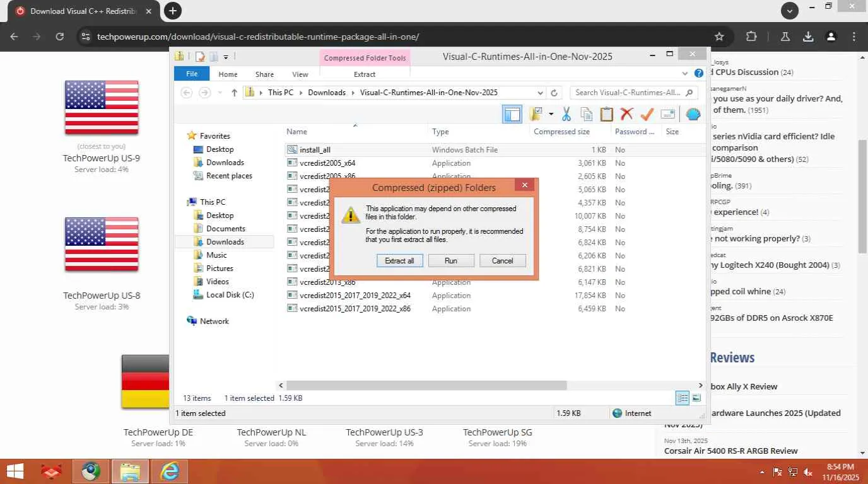The width and height of the screenshot is (868, 484).
Task: Sort by the Compressed size column header
Action: [x=570, y=132]
